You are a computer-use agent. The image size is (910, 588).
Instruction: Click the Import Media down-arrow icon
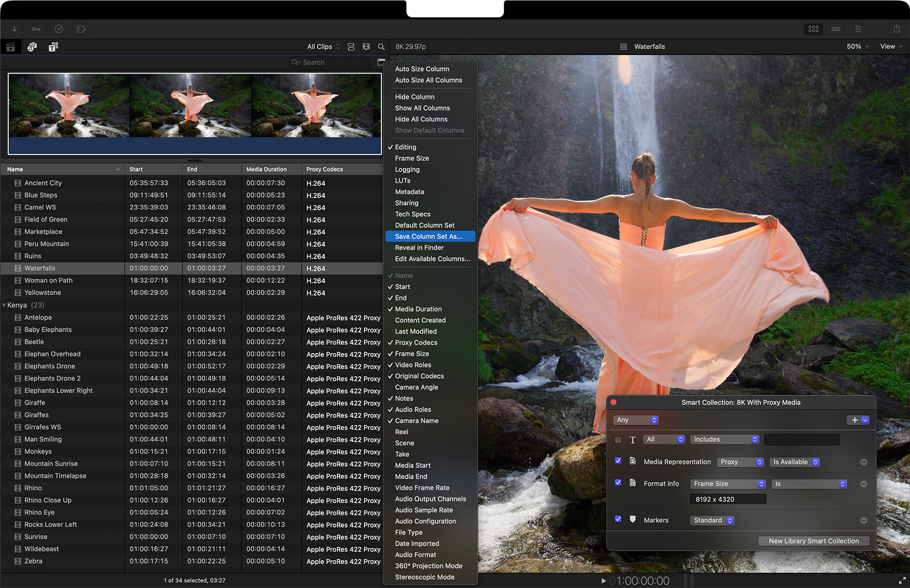[14, 29]
